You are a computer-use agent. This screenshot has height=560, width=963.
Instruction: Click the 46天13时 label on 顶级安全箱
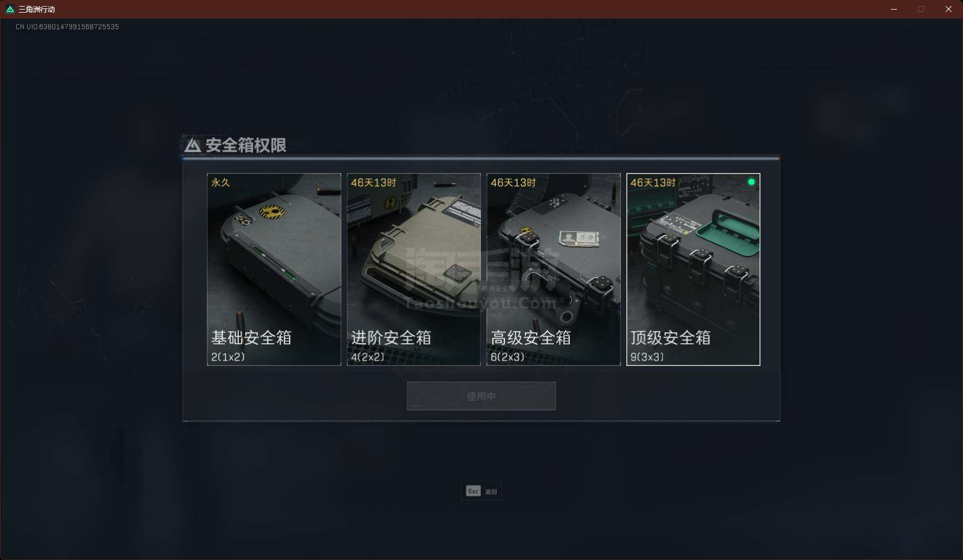653,182
